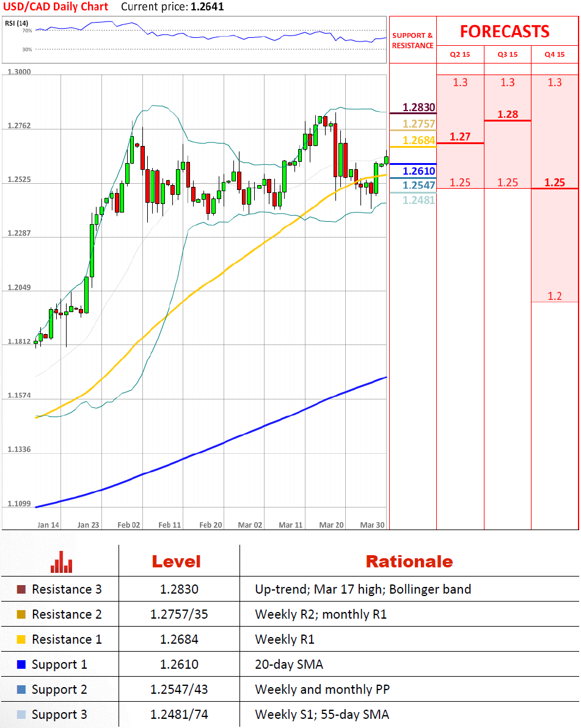Click the 1.2481 support level on chart
Viewport: 581px width, 728px height.
pyautogui.click(x=418, y=200)
